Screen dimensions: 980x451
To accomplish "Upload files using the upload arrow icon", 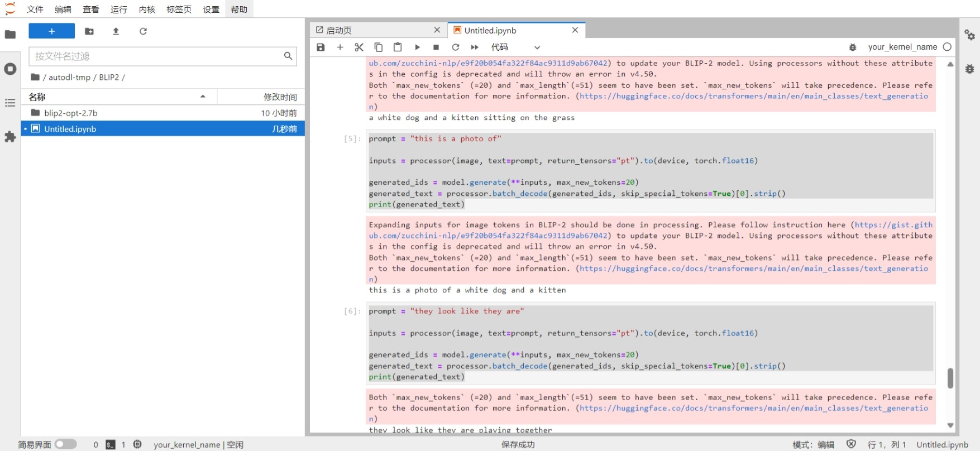I will [116, 31].
